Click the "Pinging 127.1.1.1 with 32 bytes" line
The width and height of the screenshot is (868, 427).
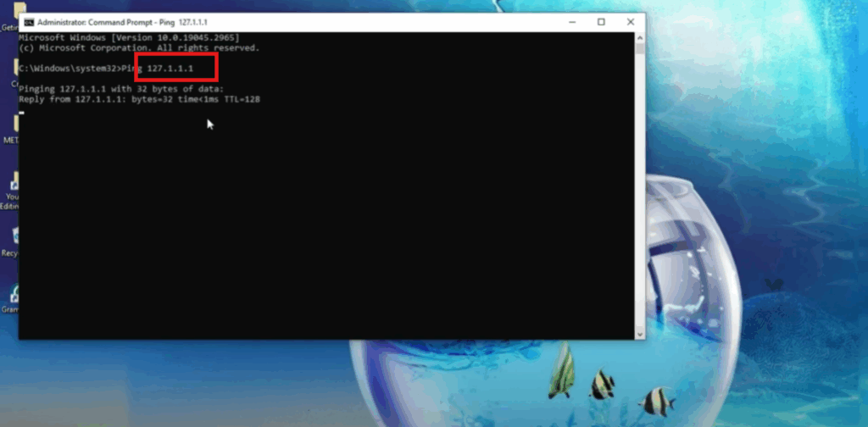(120, 89)
